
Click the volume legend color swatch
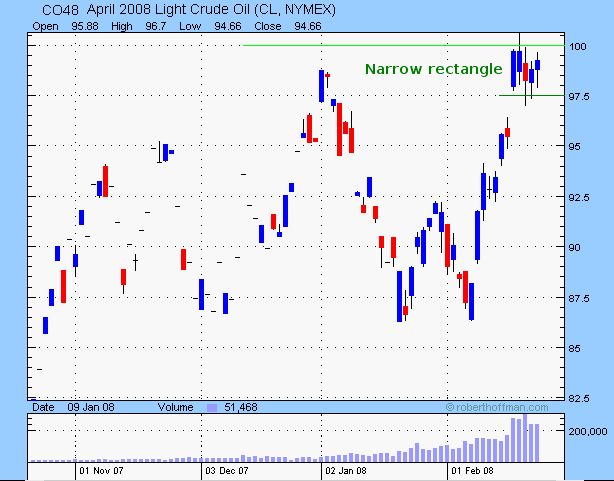211,408
